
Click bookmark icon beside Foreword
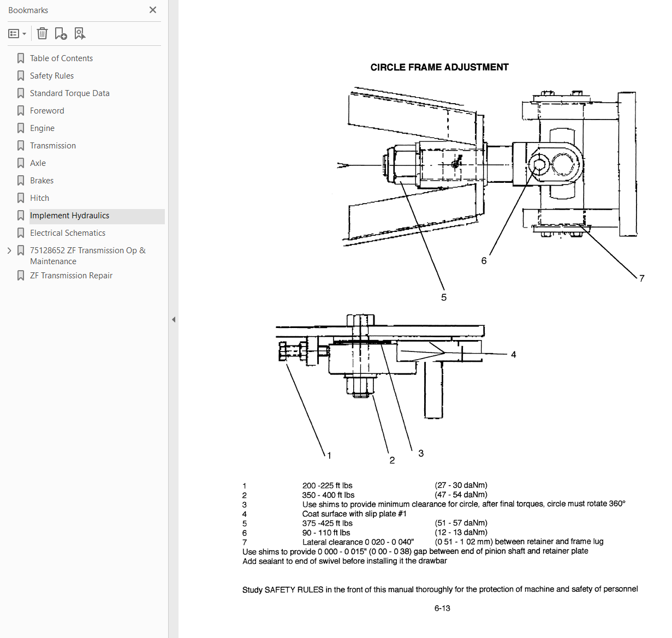(21, 111)
